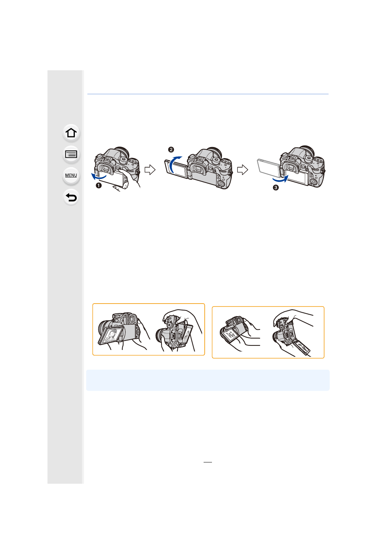392x554 pixels.
Task: Click the step 1 number marker
Action: (98, 185)
